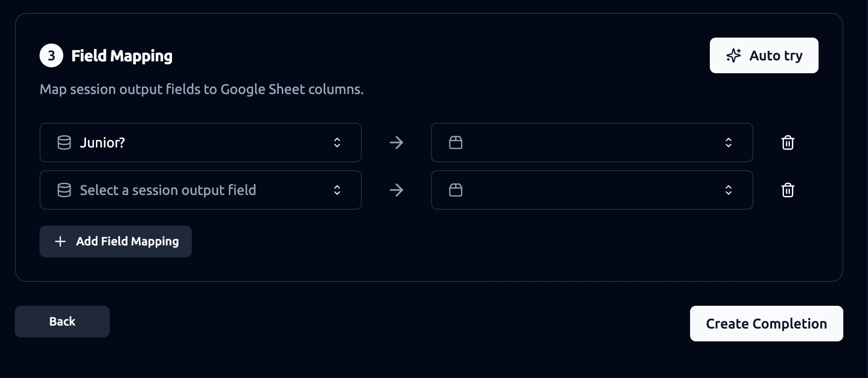Click Add Field Mapping button
Viewport: 868px width, 378px height.
[116, 241]
